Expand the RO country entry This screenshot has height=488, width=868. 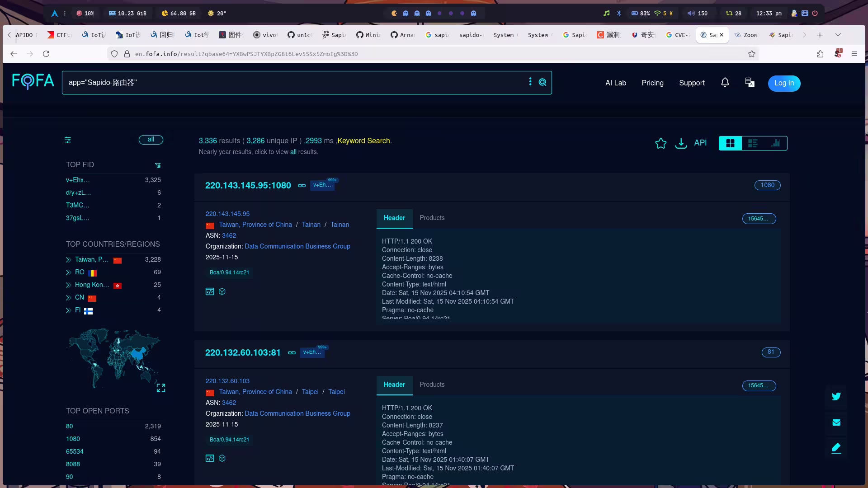pos(69,272)
